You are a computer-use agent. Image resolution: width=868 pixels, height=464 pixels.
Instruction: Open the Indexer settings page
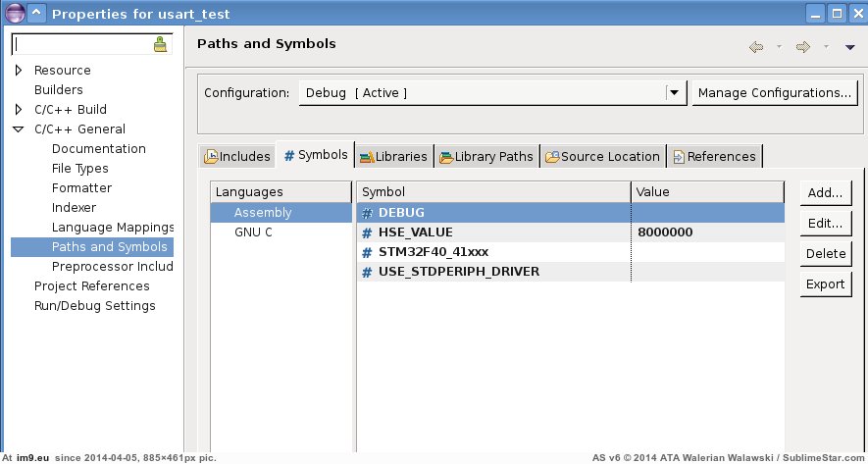point(74,208)
